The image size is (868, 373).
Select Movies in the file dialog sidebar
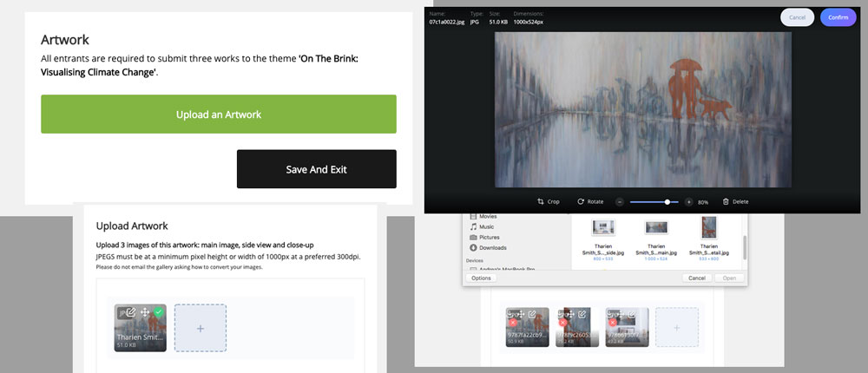pos(488,216)
